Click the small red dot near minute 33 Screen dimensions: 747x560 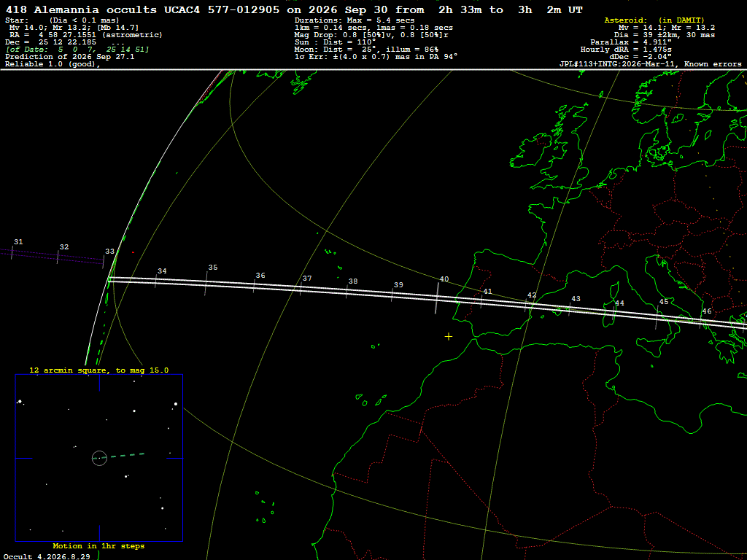(133, 252)
